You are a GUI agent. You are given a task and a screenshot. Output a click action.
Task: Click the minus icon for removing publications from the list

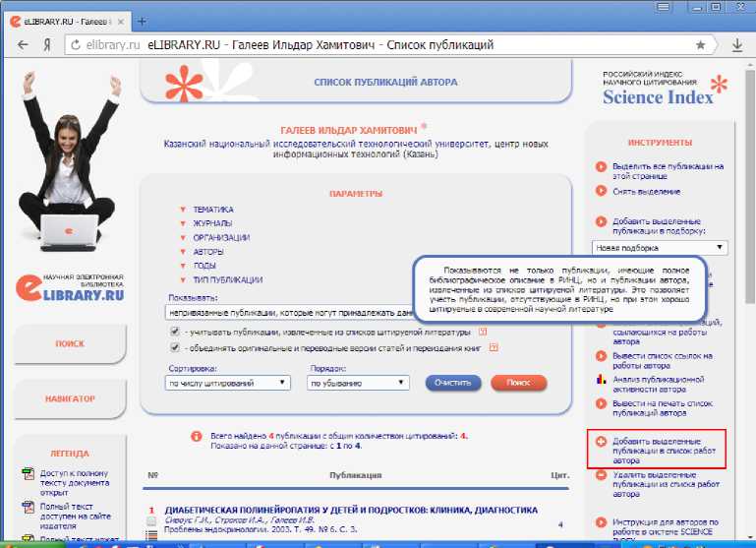click(x=601, y=475)
